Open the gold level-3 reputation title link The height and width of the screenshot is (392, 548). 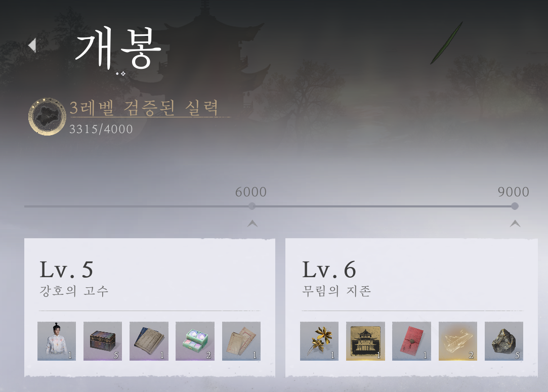point(144,108)
